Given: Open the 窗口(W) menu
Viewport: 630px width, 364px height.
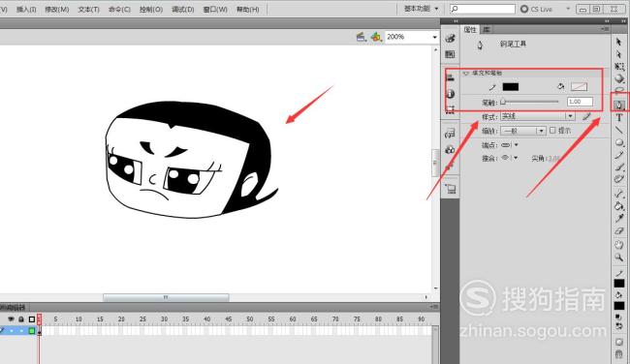Looking at the screenshot, I should click(215, 10).
